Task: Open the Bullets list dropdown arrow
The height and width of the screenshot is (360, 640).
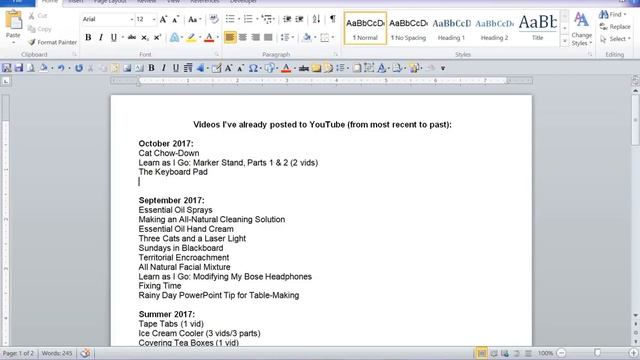Action: point(239,19)
